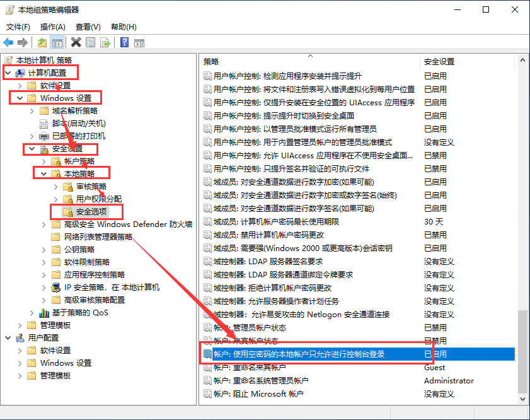Open the 文件(F) menu
The height and width of the screenshot is (420, 530).
click(x=17, y=26)
